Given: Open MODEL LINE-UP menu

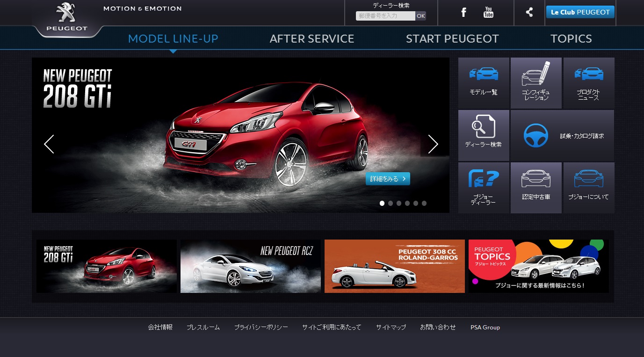Looking at the screenshot, I should coord(173,39).
